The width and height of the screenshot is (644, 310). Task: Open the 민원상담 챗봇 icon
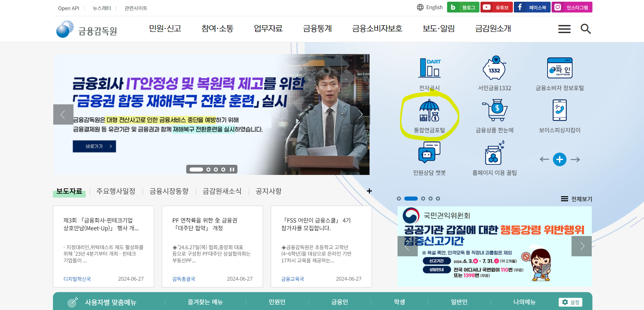click(x=430, y=153)
